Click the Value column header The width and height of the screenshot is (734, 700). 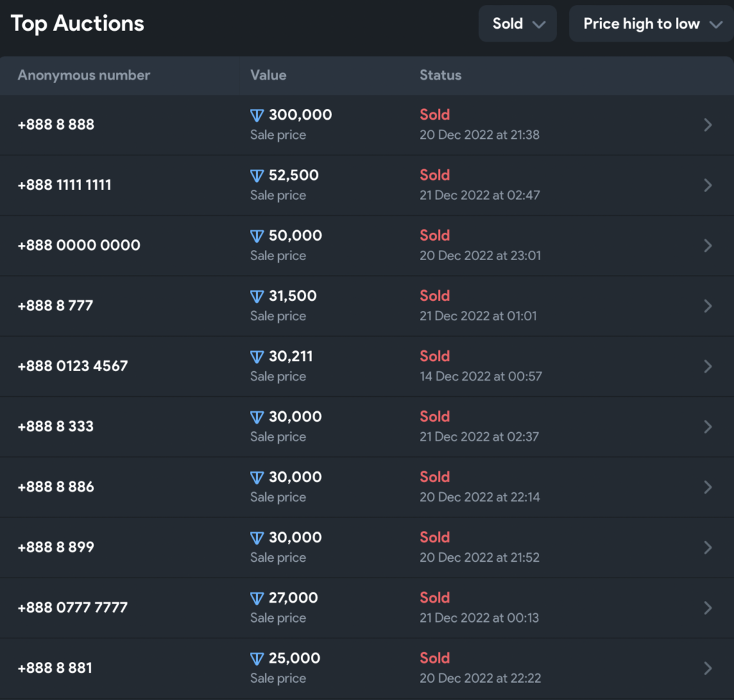tap(268, 75)
